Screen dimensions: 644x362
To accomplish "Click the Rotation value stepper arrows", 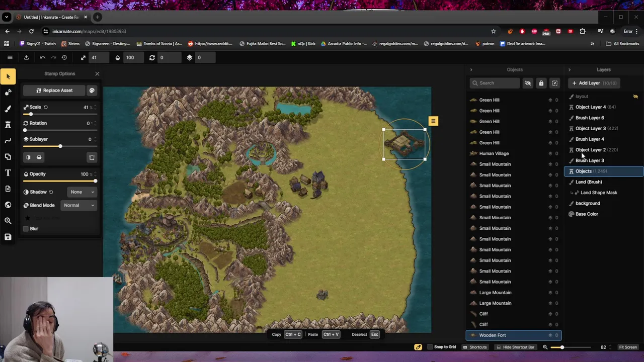I will [95, 123].
